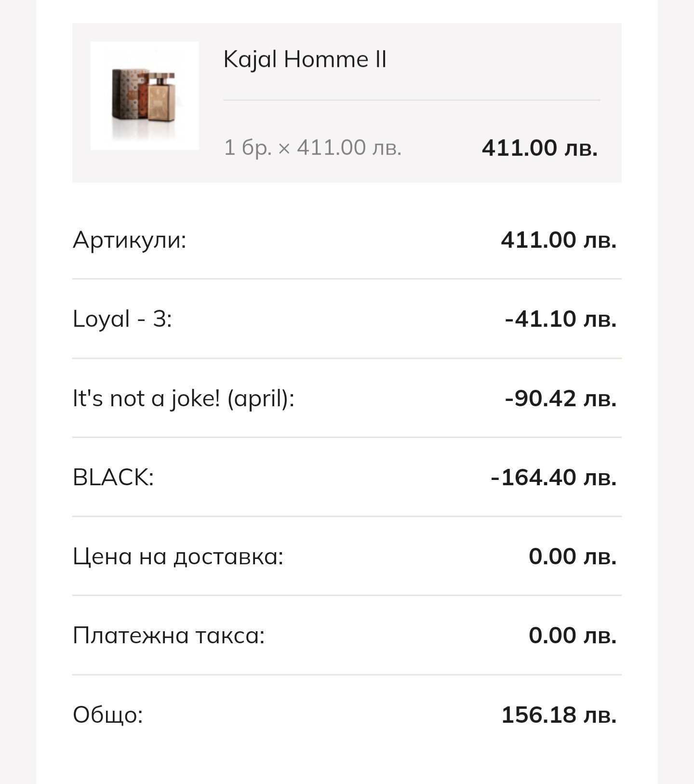Select the 'Артикули:' label
694x784 pixels.
pos(129,239)
